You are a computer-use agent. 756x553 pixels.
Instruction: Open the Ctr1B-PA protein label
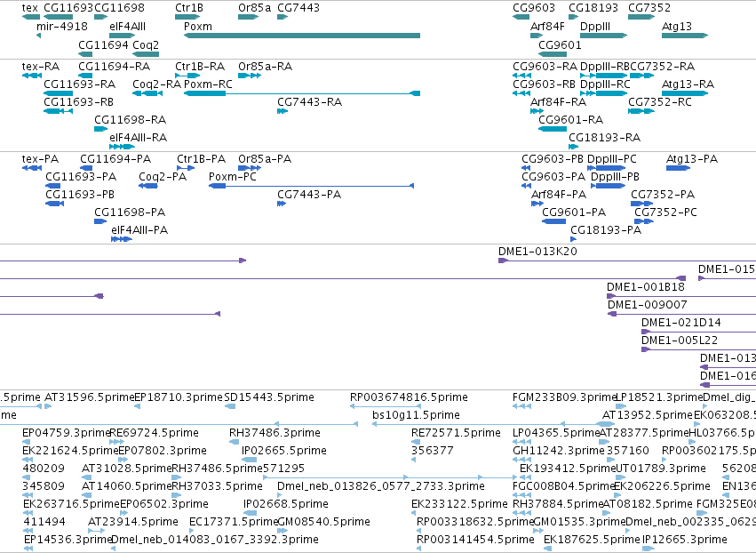[202, 159]
